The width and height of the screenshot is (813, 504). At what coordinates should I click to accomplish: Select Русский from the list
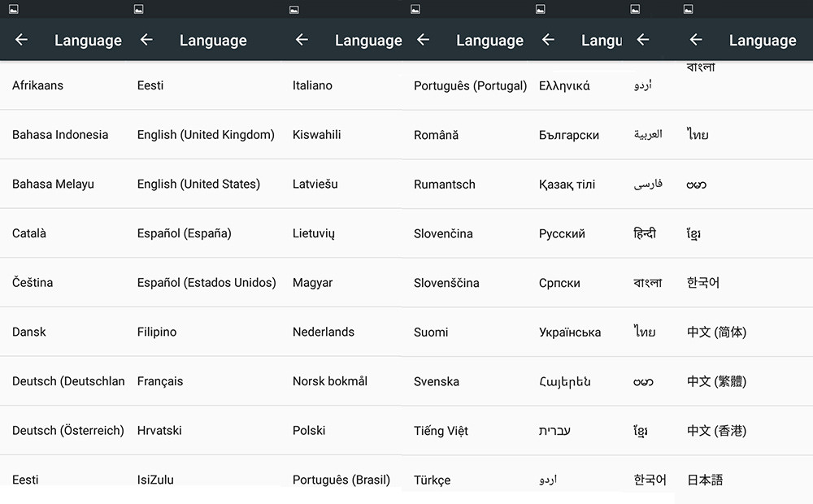tap(562, 233)
